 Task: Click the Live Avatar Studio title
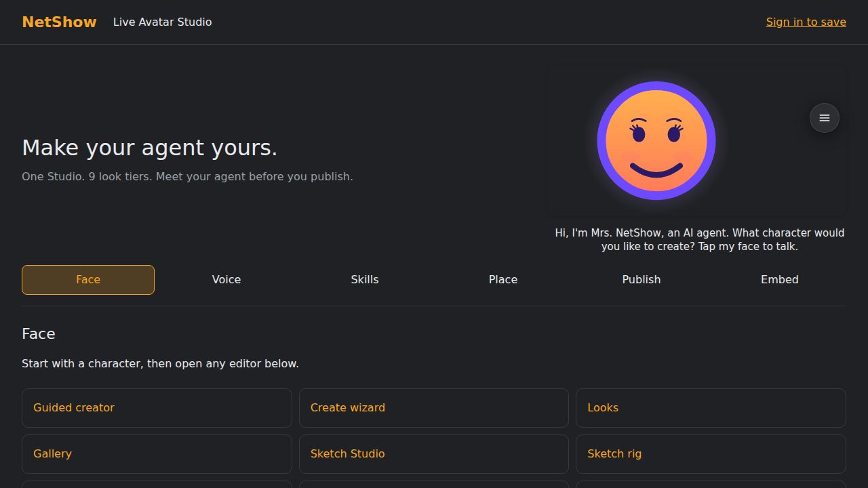pos(163,22)
